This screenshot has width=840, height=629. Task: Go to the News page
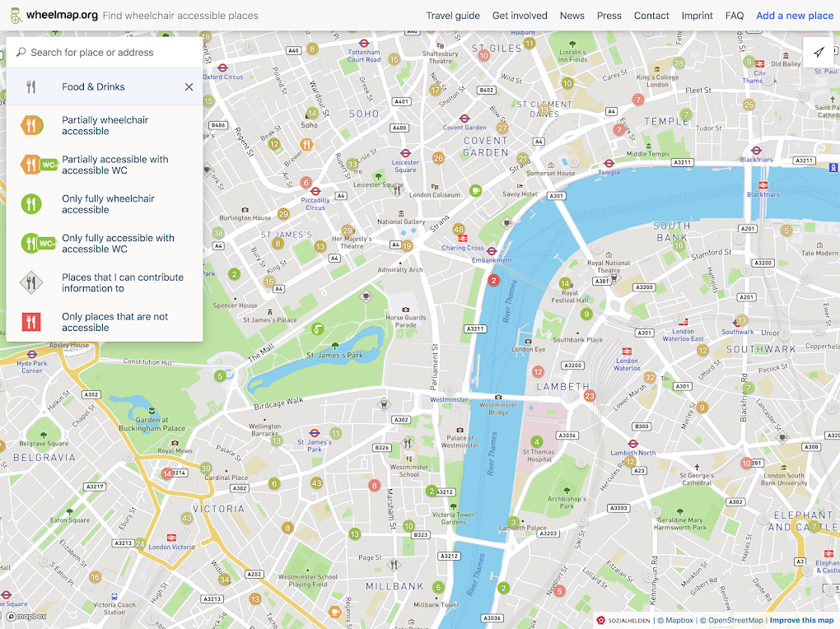[x=572, y=16]
